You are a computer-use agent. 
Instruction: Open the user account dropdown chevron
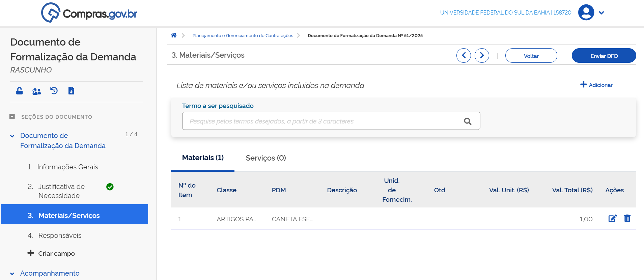(601, 13)
